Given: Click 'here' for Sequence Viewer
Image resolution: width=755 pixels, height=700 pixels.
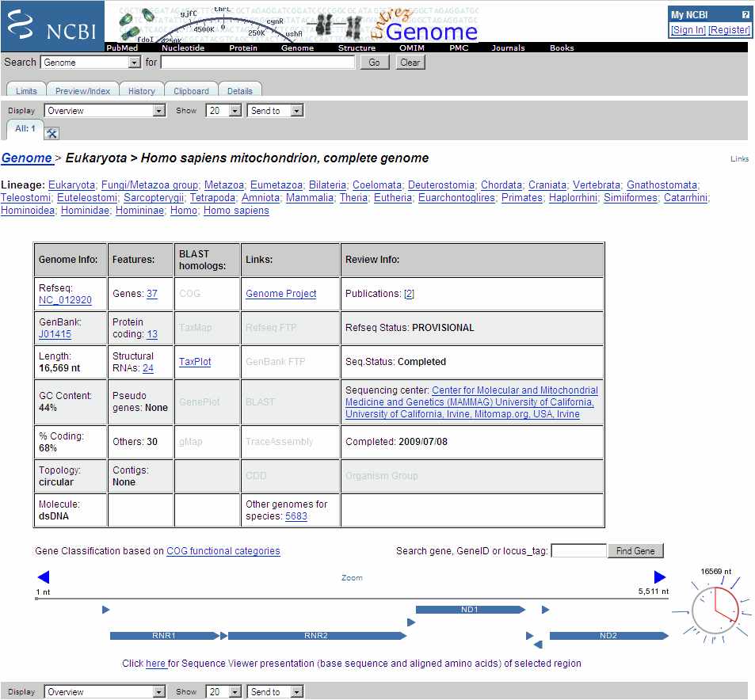Looking at the screenshot, I should coord(155,664).
